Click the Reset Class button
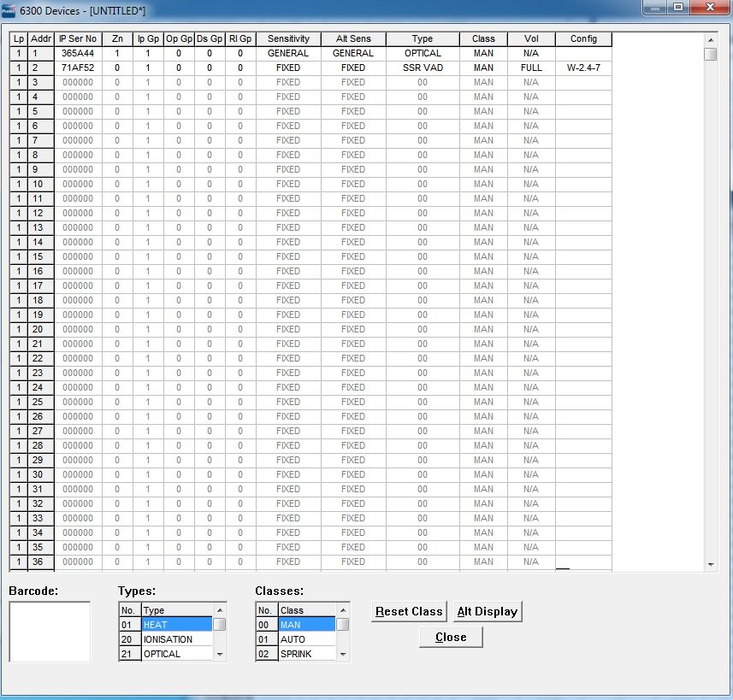The height and width of the screenshot is (700, 733). coord(409,611)
